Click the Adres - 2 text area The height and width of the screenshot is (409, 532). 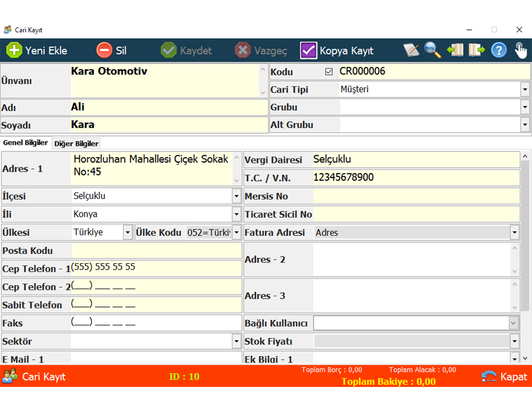(x=411, y=260)
